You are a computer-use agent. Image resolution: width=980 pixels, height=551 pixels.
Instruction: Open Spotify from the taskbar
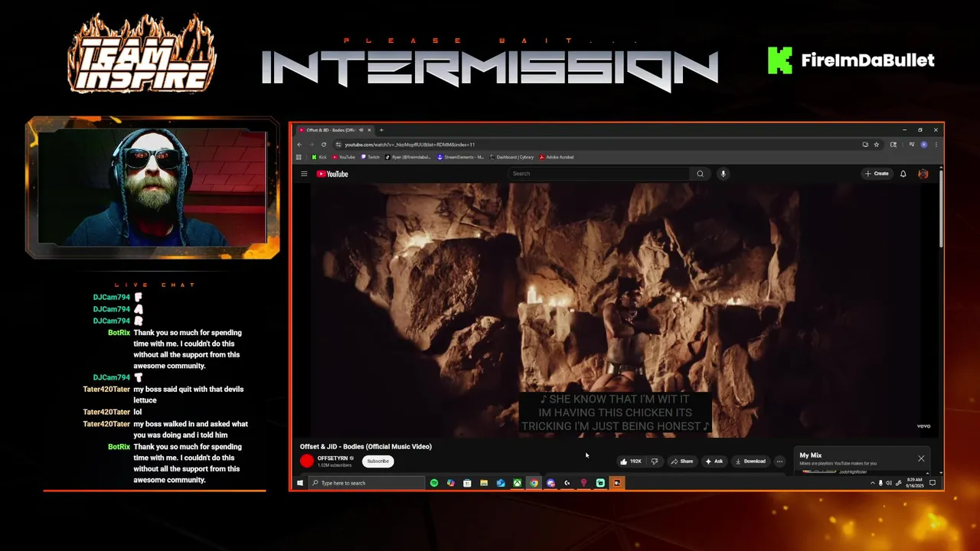(434, 483)
